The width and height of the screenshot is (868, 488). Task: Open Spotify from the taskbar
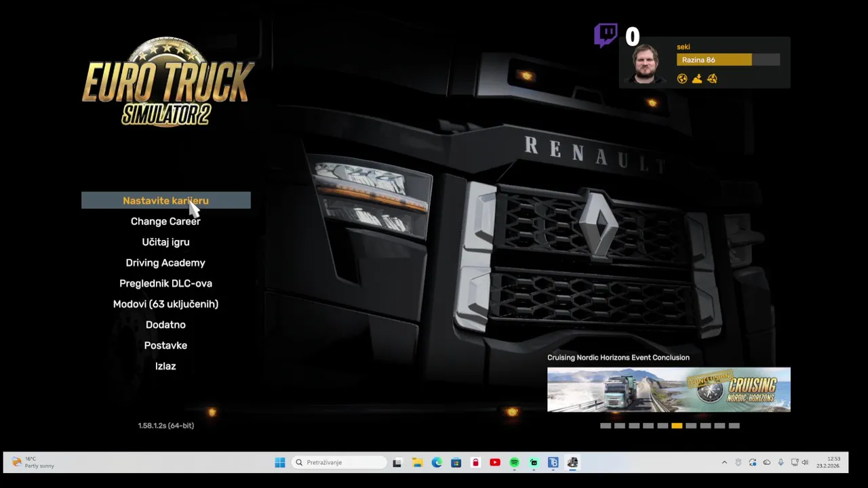[x=515, y=463]
